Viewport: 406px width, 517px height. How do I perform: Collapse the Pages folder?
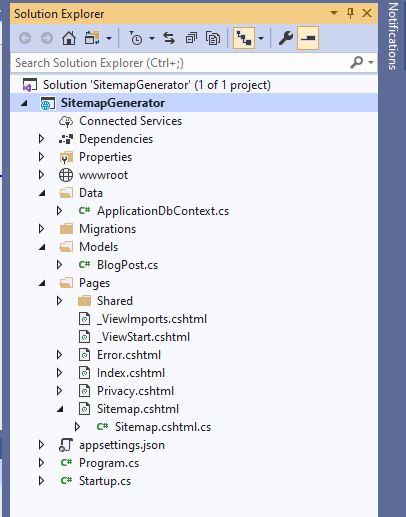[x=42, y=283]
